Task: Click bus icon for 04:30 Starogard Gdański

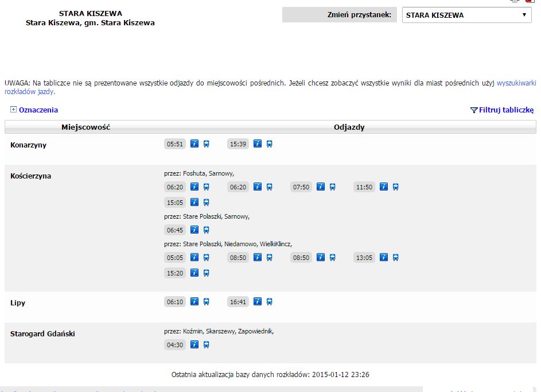Action: point(206,345)
